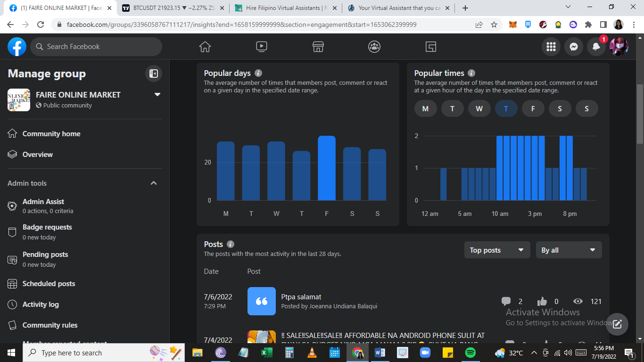Open the account profile picture menu
Viewport: 644px width, 362px height.
click(619, 47)
